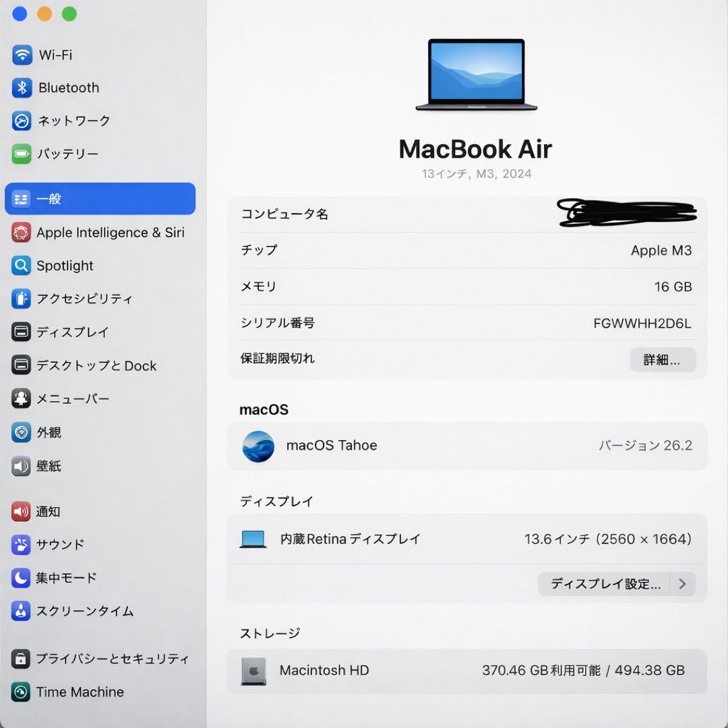Open the 通知 notifications icon
The image size is (728, 728).
[x=21, y=512]
